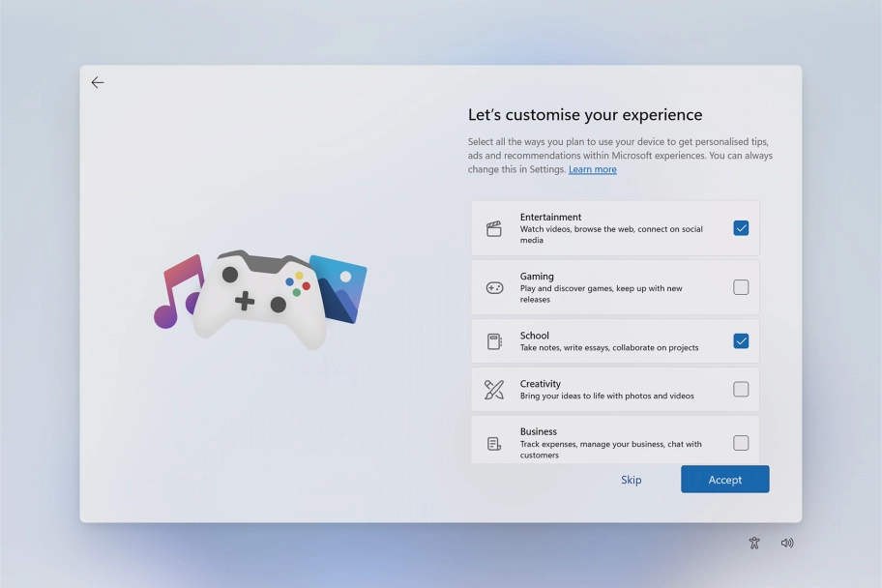This screenshot has width=882, height=588.
Task: Enable the Gaming checkbox
Action: tap(741, 287)
